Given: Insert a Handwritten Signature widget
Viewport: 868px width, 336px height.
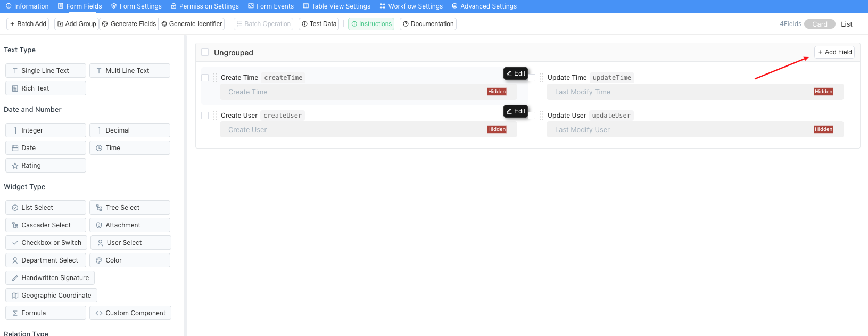Looking at the screenshot, I should click(50, 278).
